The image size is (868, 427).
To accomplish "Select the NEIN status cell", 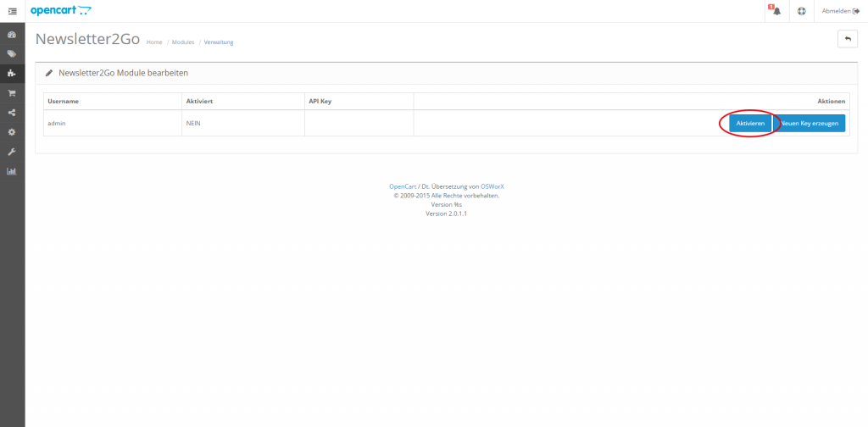I will 243,124.
